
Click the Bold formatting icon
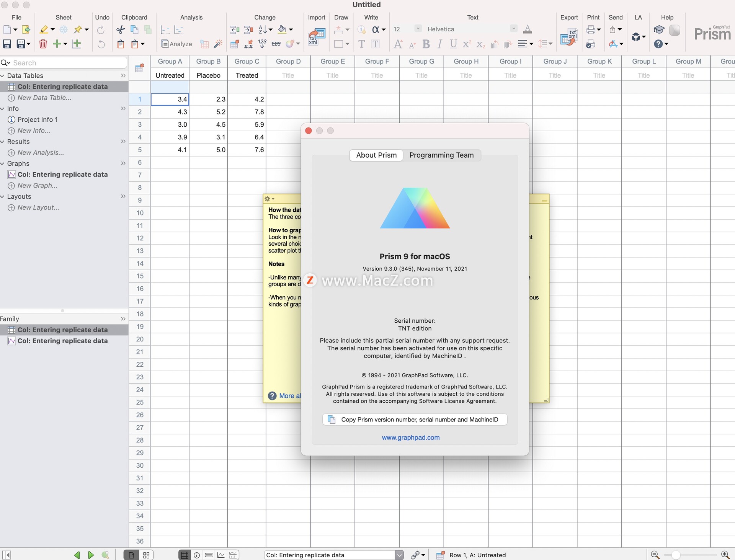[426, 44]
